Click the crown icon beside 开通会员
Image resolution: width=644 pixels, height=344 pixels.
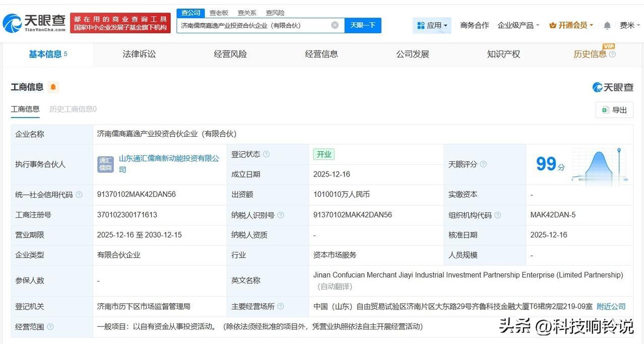pyautogui.click(x=553, y=25)
